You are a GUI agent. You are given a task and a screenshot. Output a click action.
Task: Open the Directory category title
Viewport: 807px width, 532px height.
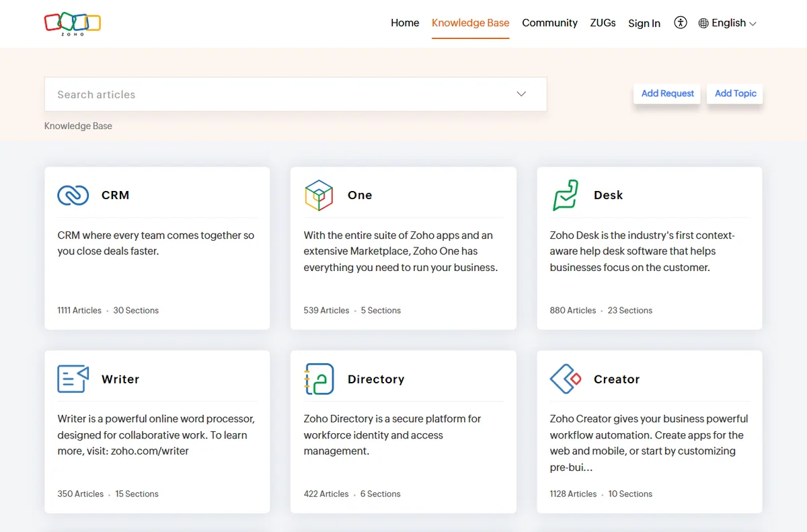tap(376, 379)
